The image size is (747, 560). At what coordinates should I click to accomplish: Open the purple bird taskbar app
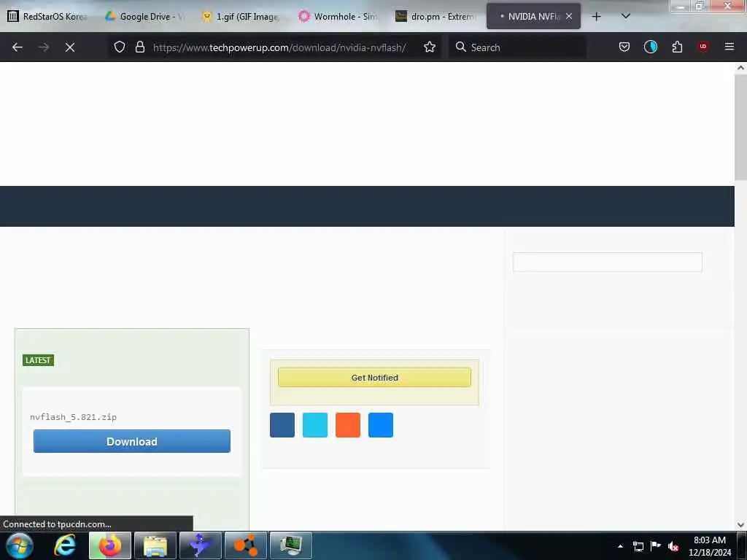(201, 545)
